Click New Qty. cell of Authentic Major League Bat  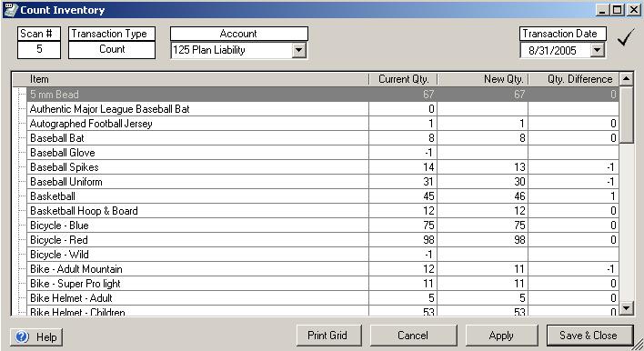[x=483, y=109]
